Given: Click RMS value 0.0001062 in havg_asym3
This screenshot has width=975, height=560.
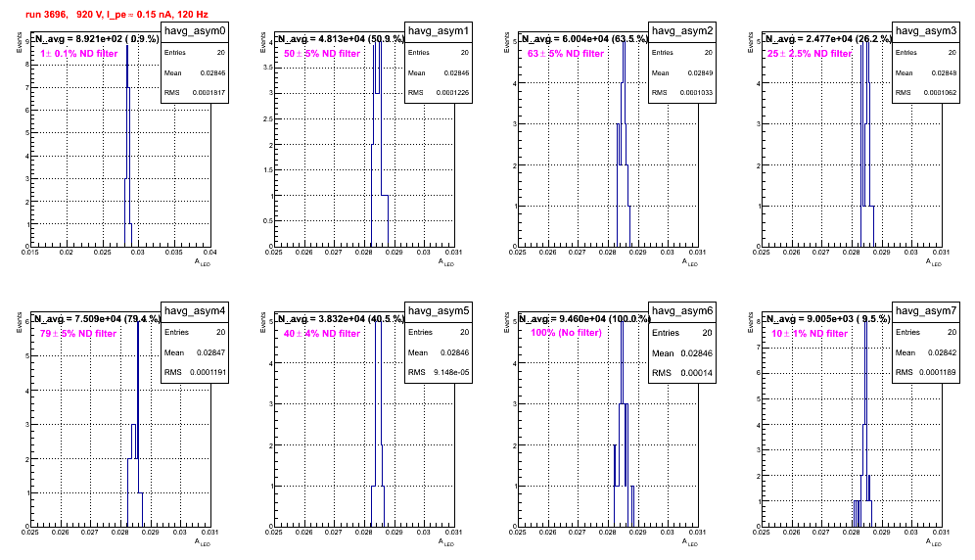Looking at the screenshot, I should point(942,93).
